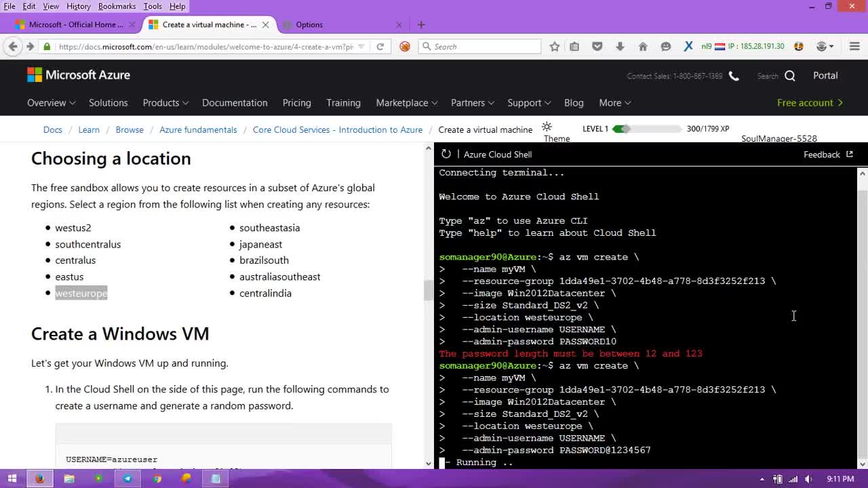Click the Feedback link in Cloud Shell
The height and width of the screenshot is (488, 868).
click(828, 155)
